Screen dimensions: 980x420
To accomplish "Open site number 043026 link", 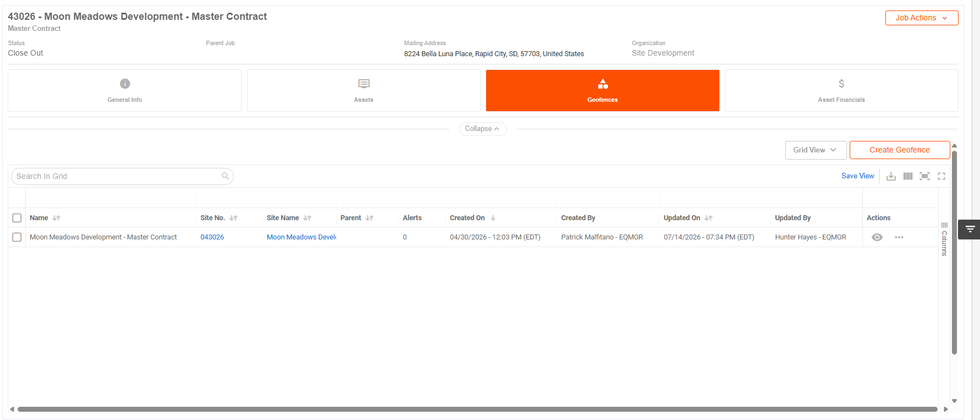I will [x=212, y=237].
